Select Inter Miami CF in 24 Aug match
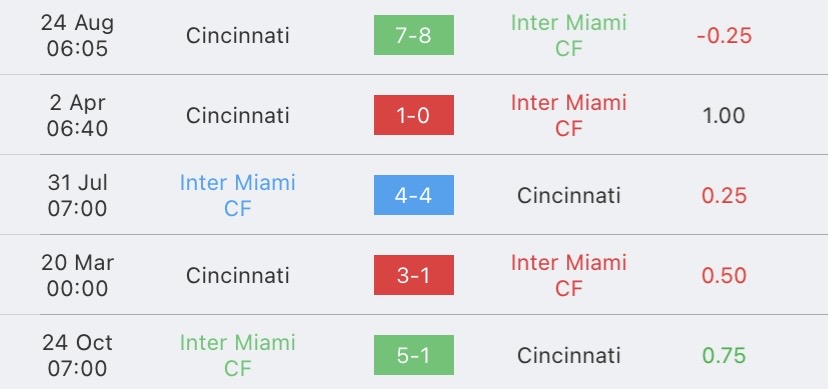The width and height of the screenshot is (828, 389). pos(569,35)
